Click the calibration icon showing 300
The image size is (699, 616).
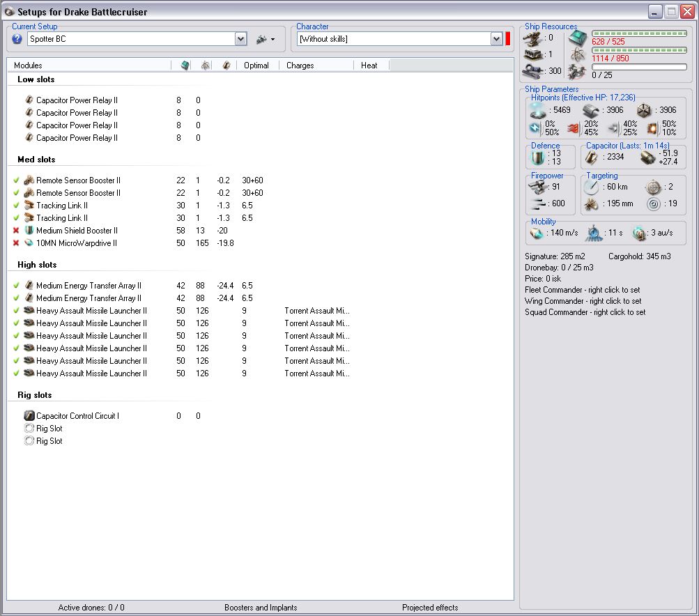click(x=534, y=70)
